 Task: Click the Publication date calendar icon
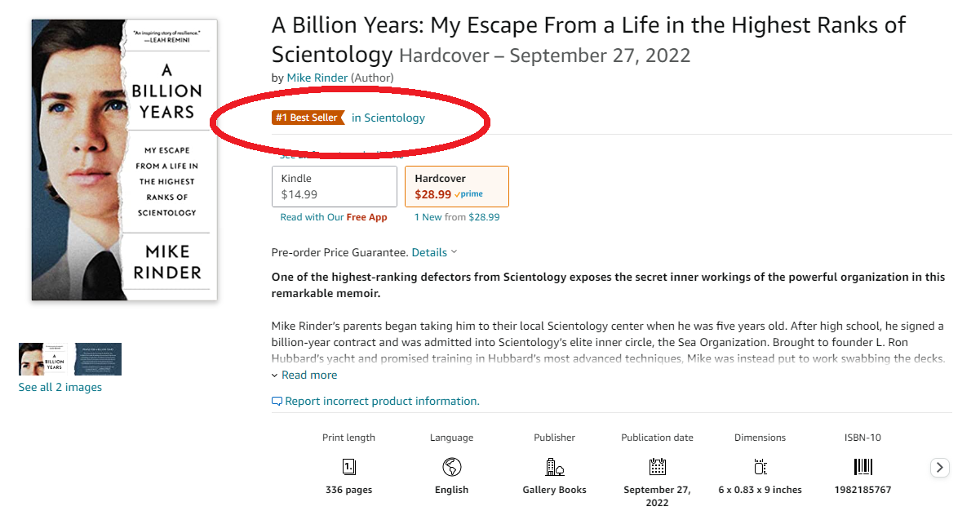tap(657, 467)
